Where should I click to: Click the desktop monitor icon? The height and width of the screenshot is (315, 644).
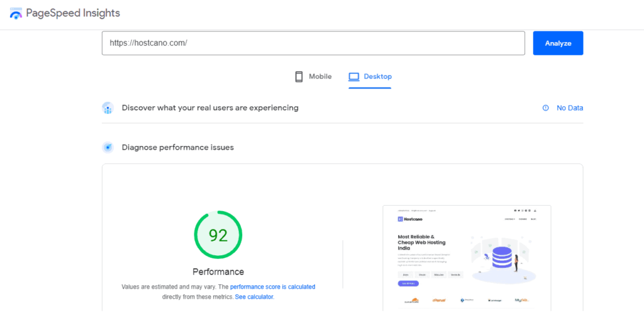pos(354,77)
